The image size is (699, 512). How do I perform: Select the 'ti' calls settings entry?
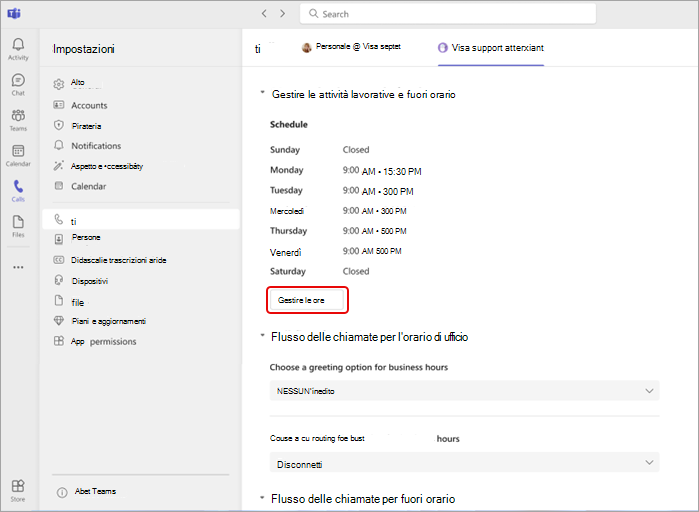click(141, 220)
